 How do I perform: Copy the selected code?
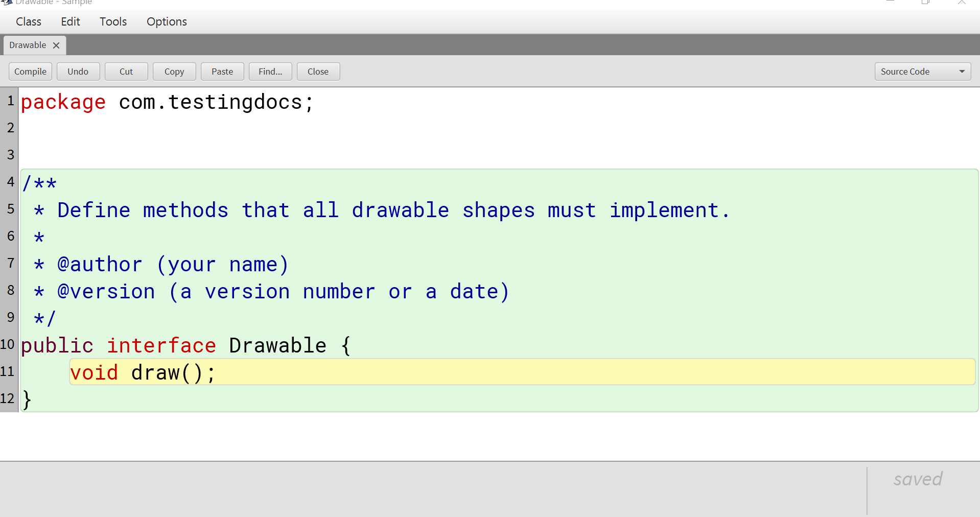[174, 71]
